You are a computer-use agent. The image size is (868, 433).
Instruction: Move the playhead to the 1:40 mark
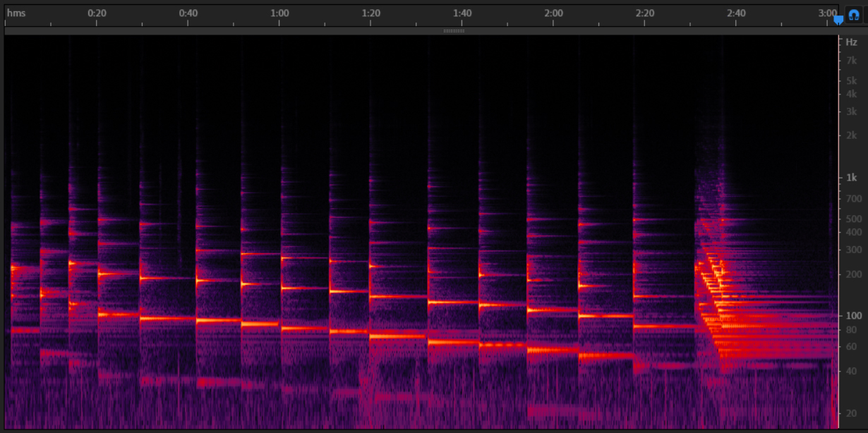[462, 13]
